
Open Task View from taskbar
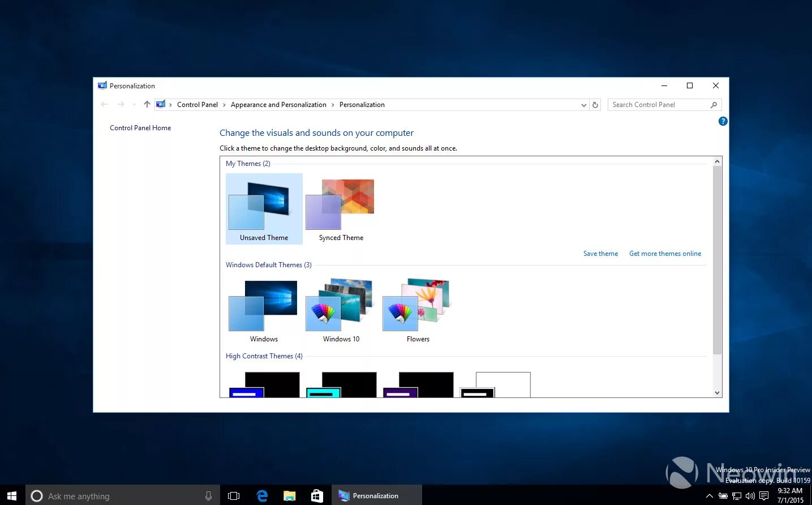(x=234, y=496)
